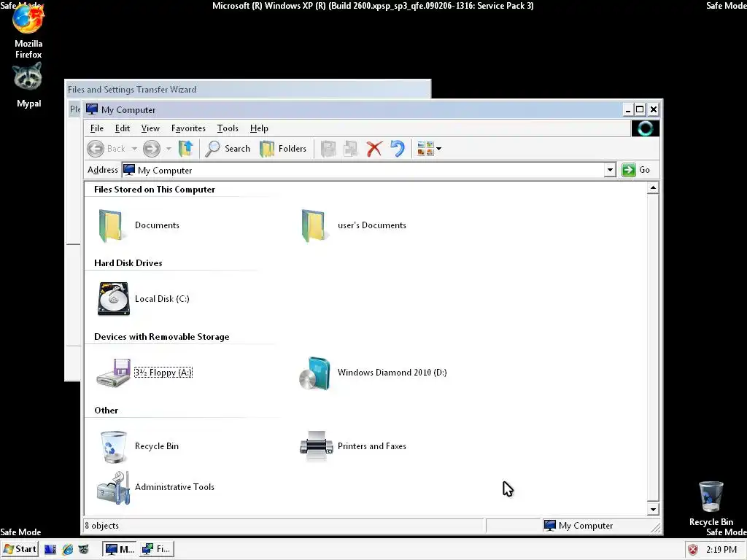Toggle the Folders pane
Image resolution: width=747 pixels, height=560 pixels.
tap(283, 149)
